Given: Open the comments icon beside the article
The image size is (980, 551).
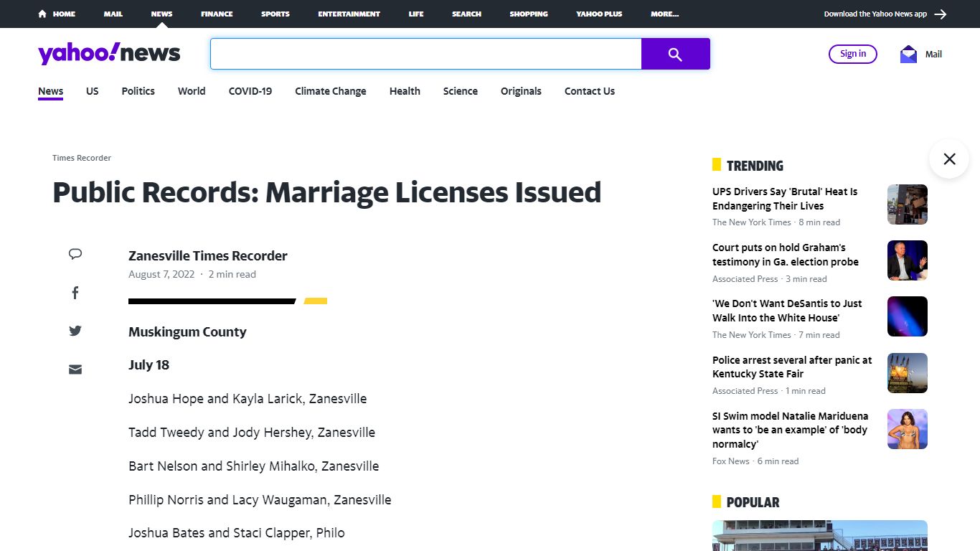Looking at the screenshot, I should click(x=75, y=254).
